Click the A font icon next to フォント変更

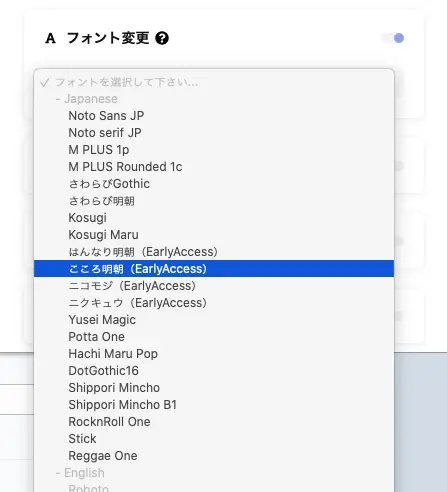coord(50,38)
